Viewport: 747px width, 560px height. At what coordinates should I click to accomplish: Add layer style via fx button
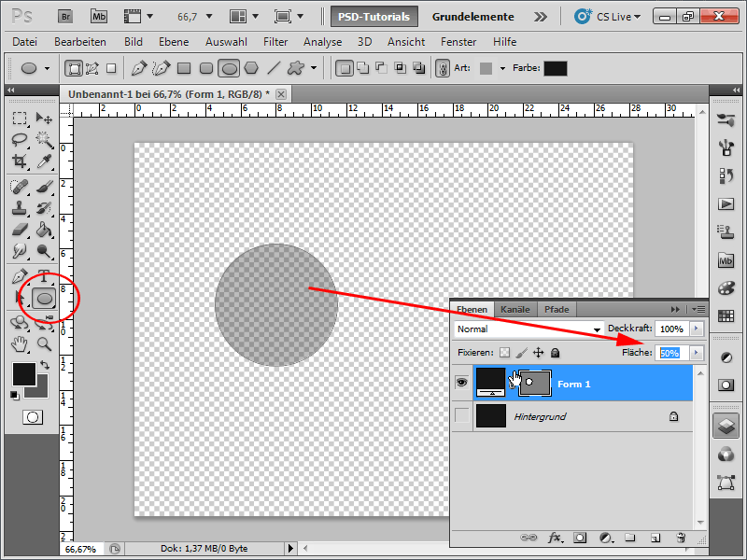[554, 538]
